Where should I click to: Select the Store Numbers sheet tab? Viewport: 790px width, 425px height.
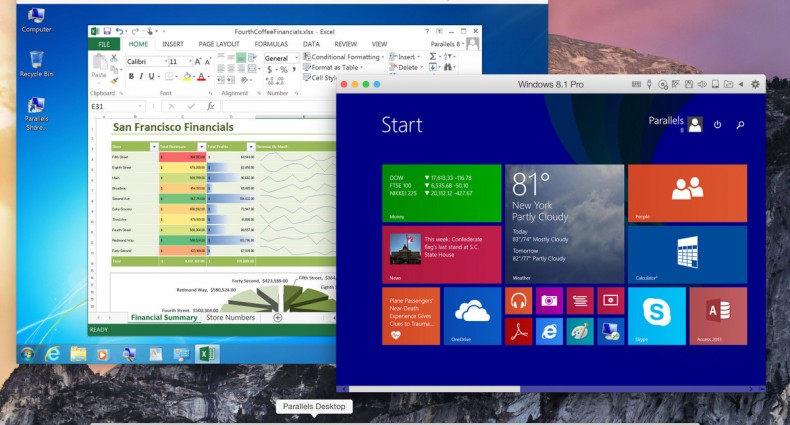(x=230, y=318)
